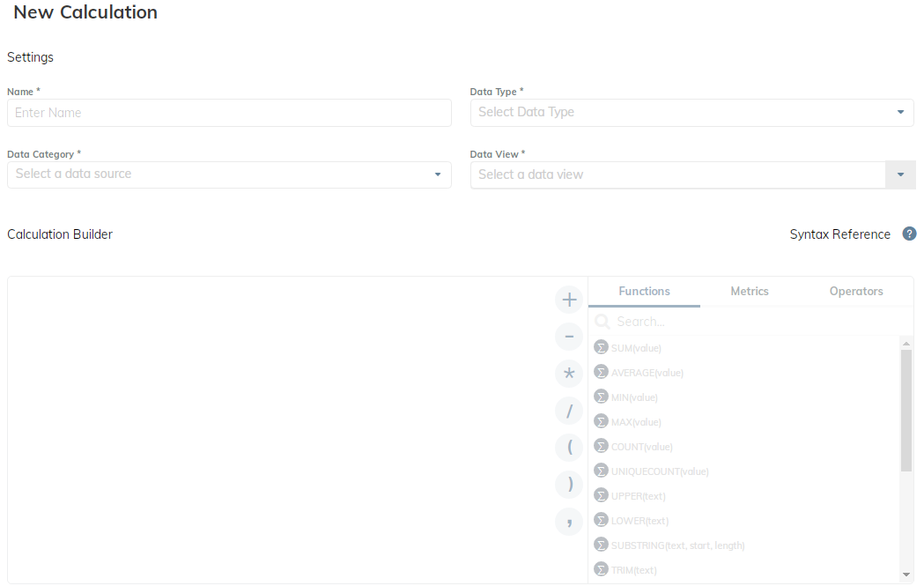Insert the multiply asterisk operator
The image size is (924, 586).
(x=569, y=374)
